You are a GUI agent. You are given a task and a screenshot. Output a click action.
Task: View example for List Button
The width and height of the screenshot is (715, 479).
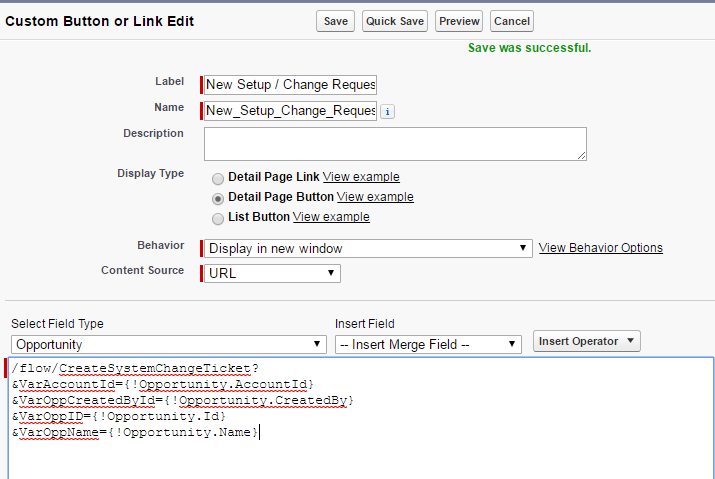pos(331,217)
